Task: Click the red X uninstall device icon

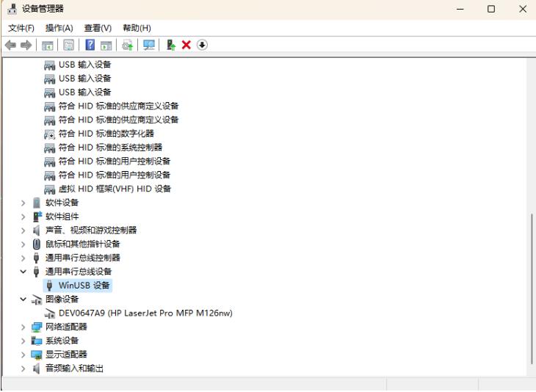Action: point(186,46)
